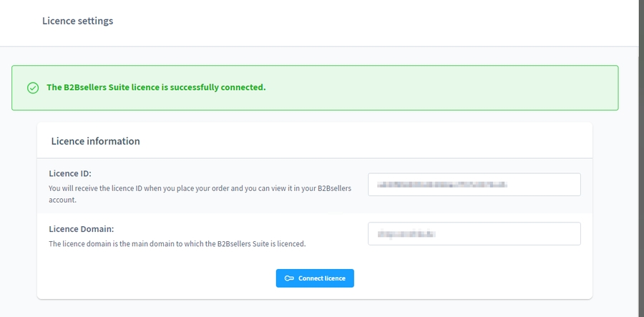Click the Connect licence button label text
The width and height of the screenshot is (644, 317).
point(321,278)
